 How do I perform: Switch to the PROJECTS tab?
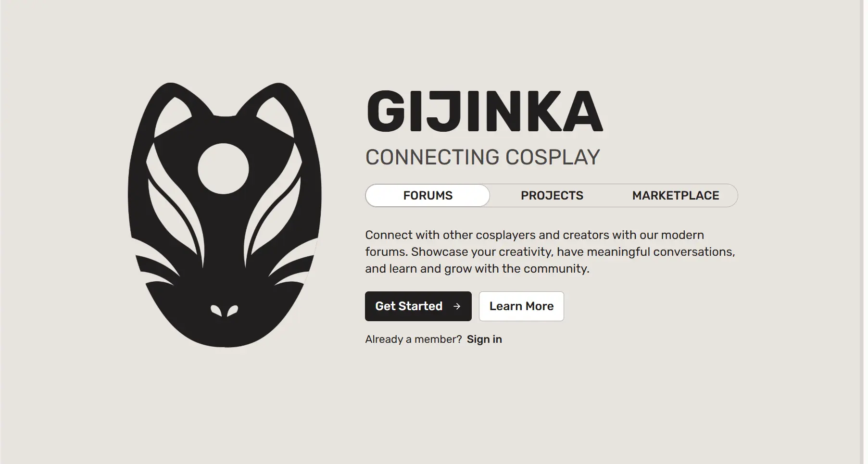pos(552,196)
